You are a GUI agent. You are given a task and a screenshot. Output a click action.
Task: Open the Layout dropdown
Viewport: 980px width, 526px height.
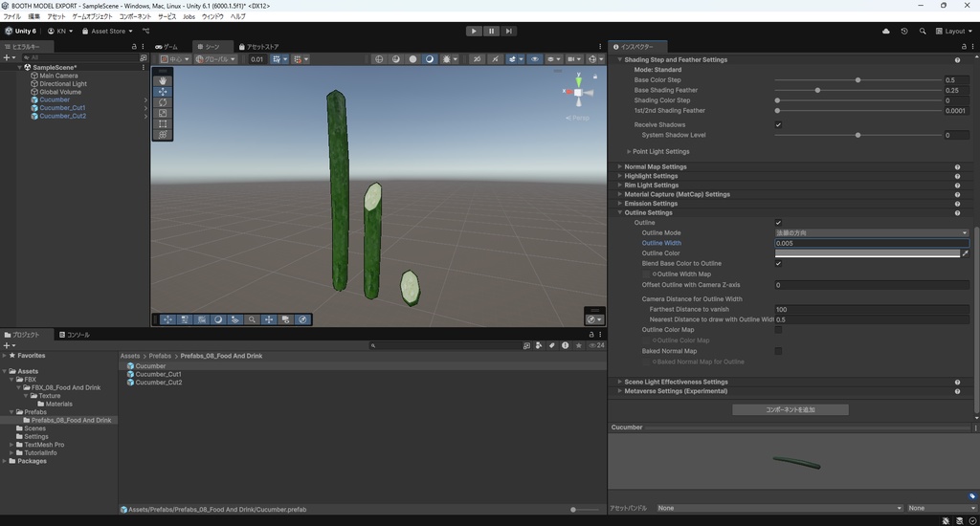tap(953, 31)
